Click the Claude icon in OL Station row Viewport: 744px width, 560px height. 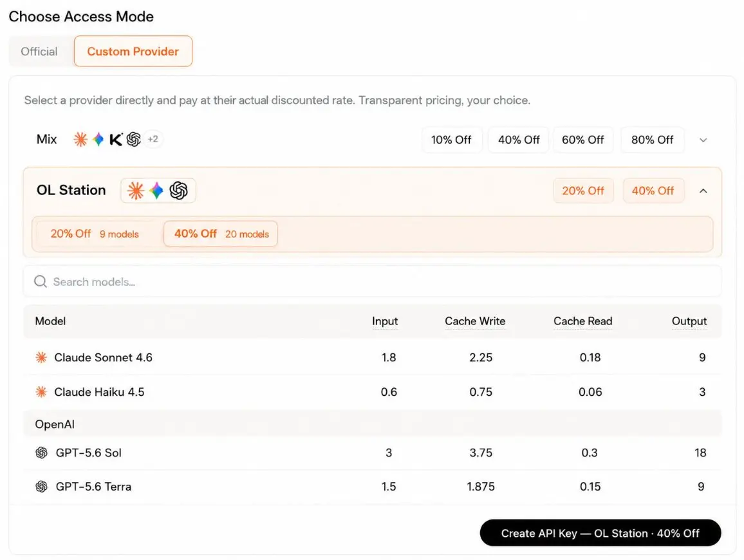coord(136,191)
